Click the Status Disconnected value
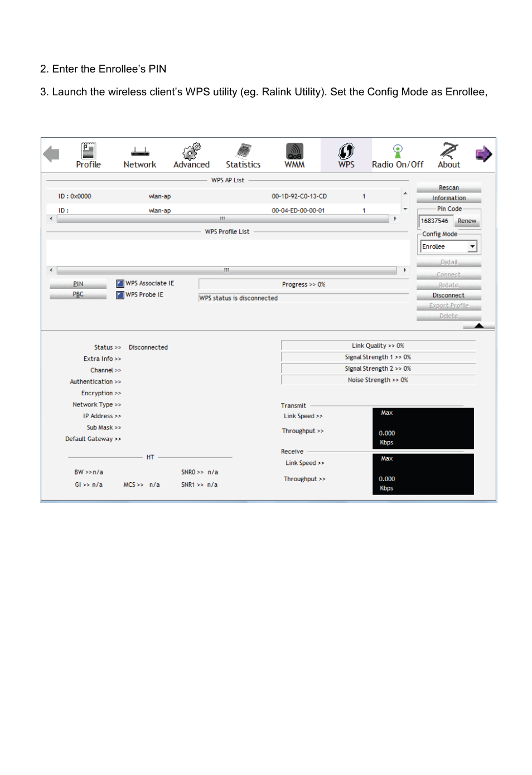This screenshot has height=775, width=532. click(x=148, y=347)
